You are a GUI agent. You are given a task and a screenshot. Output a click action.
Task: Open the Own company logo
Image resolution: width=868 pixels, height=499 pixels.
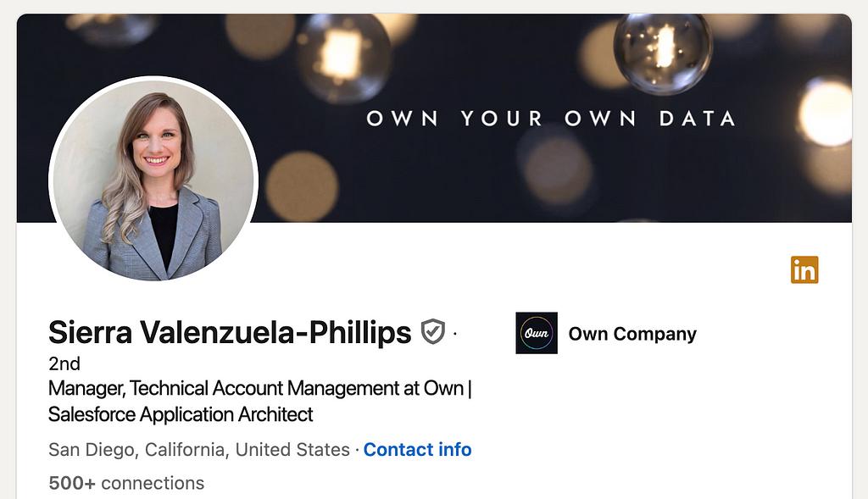tap(537, 333)
